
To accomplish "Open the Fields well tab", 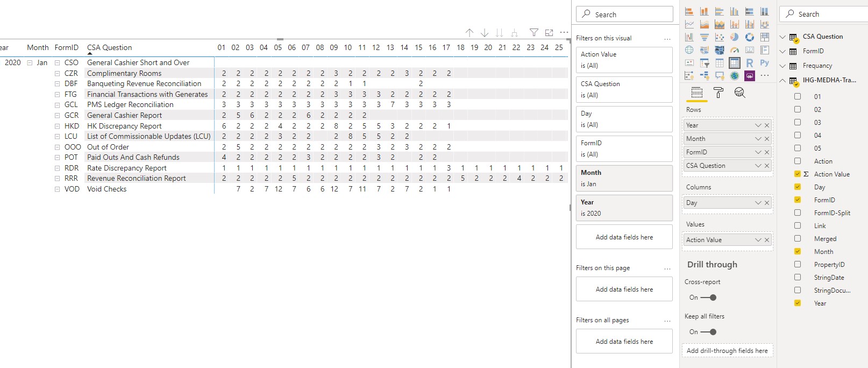I will coord(696,93).
